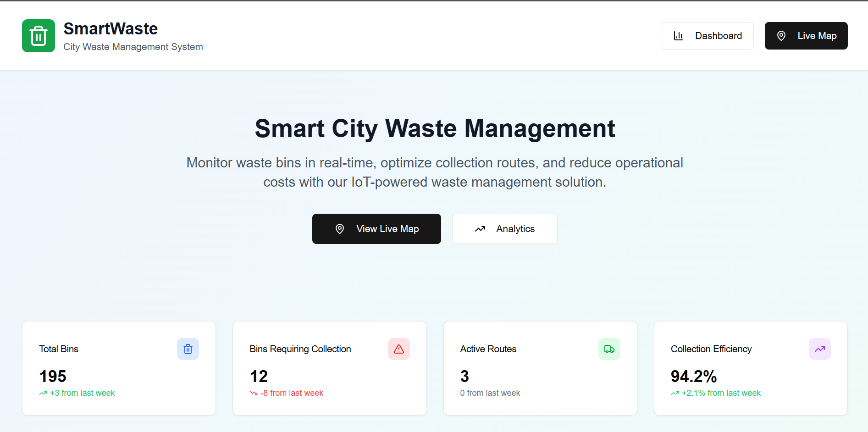Click '+3 from last week' text
868x432 pixels.
[x=83, y=393]
